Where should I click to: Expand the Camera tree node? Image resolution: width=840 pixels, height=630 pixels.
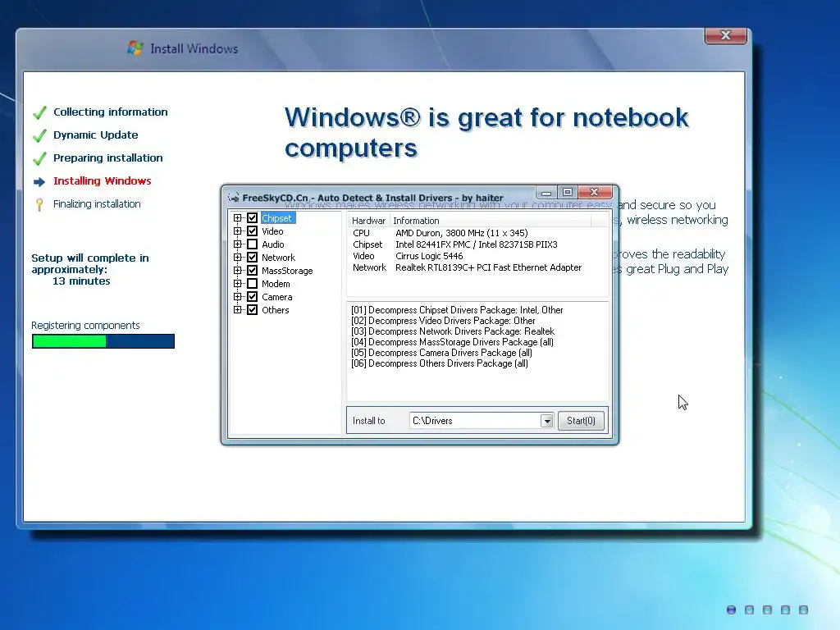(x=237, y=297)
